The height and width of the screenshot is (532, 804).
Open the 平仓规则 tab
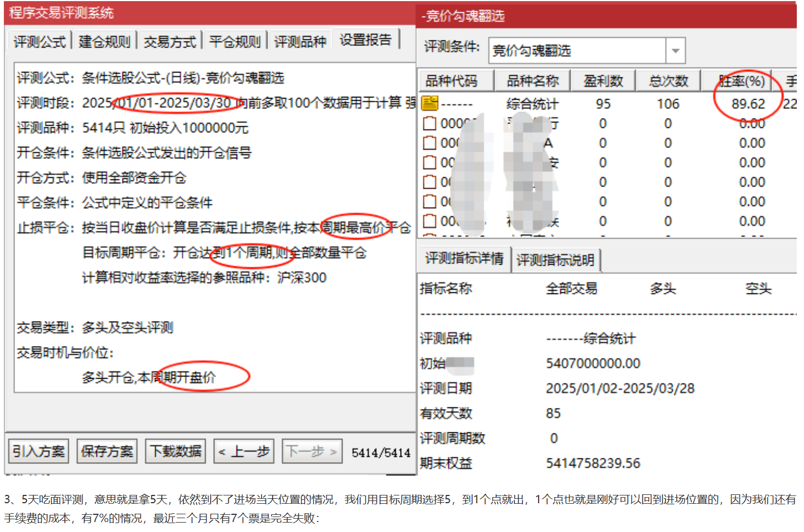coord(234,39)
